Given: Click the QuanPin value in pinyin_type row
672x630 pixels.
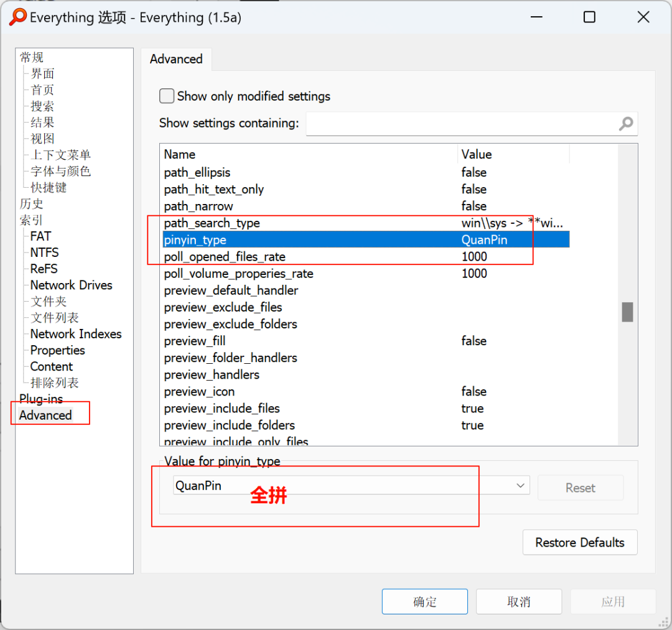Looking at the screenshot, I should 484,240.
